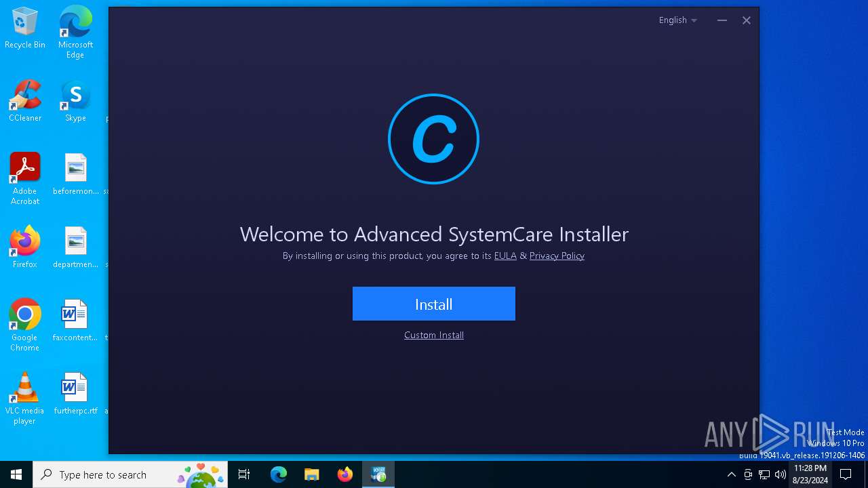The image size is (868, 488).
Task: Open the EULA link
Action: pos(505,256)
